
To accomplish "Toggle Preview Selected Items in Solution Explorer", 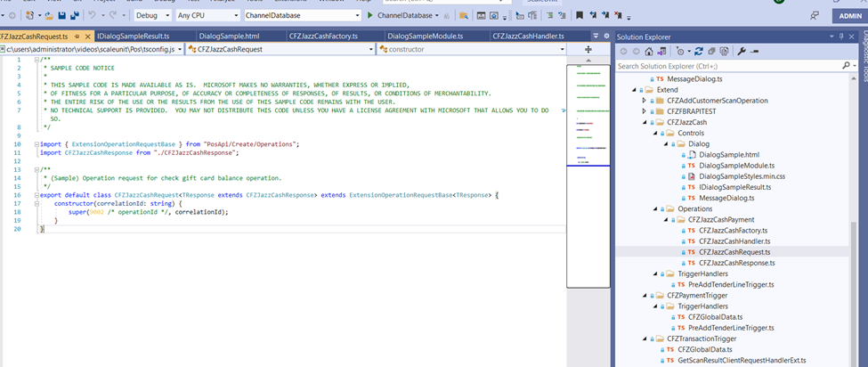I will coord(754,52).
